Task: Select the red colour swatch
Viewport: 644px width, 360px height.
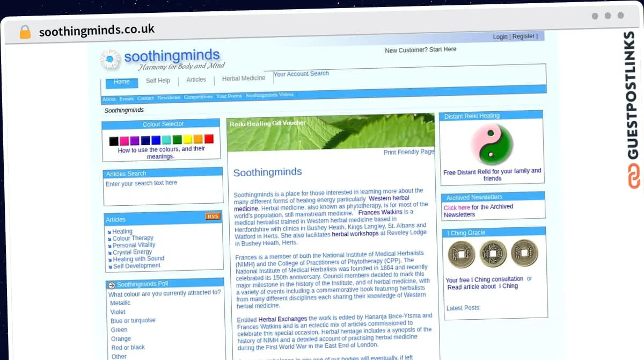Action: [x=209, y=139]
